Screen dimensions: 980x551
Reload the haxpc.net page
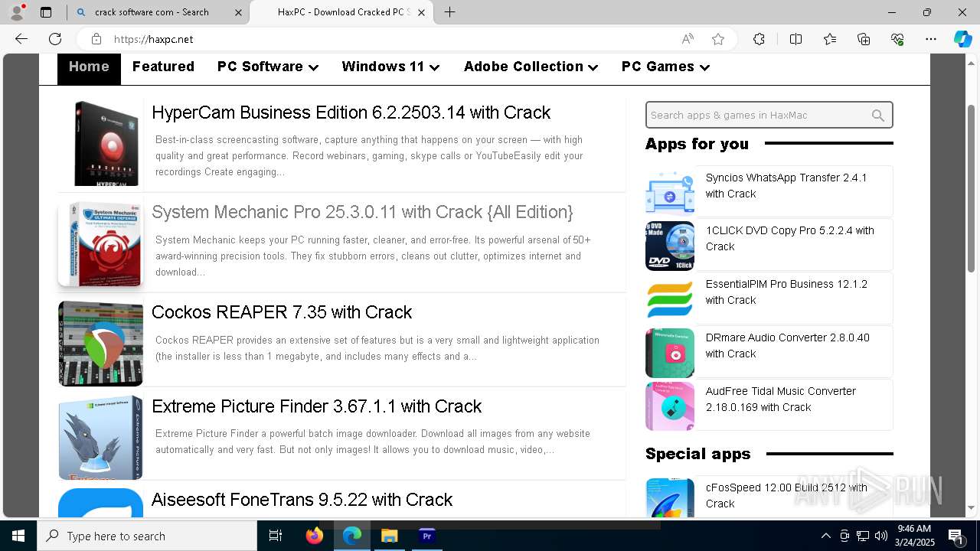point(55,39)
